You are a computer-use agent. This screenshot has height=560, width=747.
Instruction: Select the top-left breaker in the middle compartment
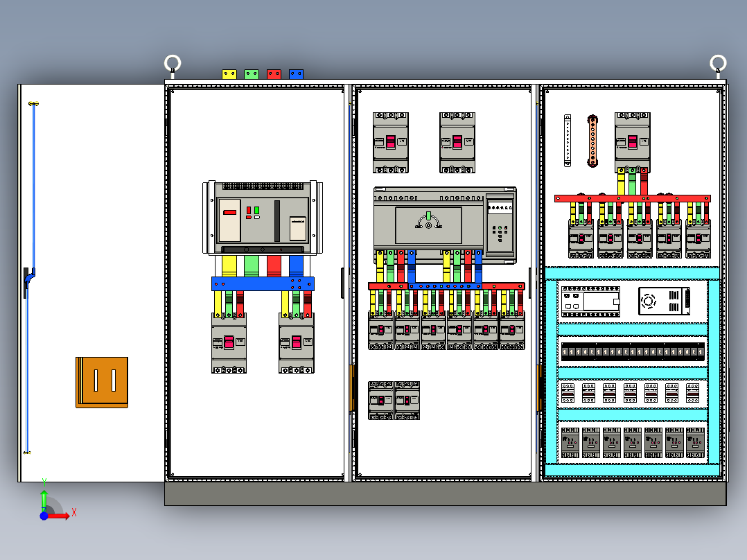tap(391, 143)
